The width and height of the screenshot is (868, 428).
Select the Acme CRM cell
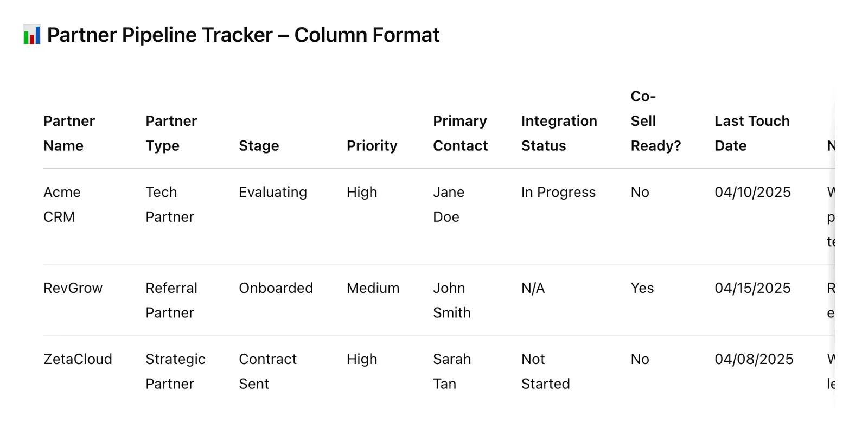pyautogui.click(x=62, y=205)
